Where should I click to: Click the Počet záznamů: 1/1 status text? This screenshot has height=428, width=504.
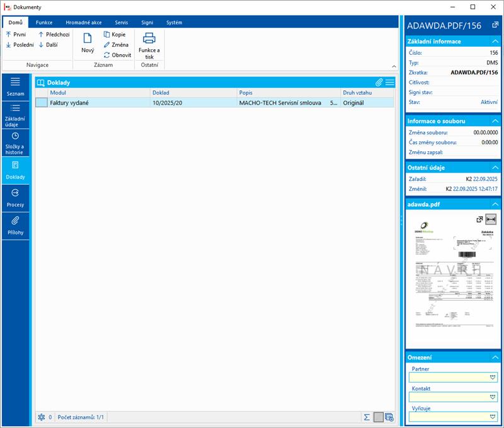tap(81, 417)
